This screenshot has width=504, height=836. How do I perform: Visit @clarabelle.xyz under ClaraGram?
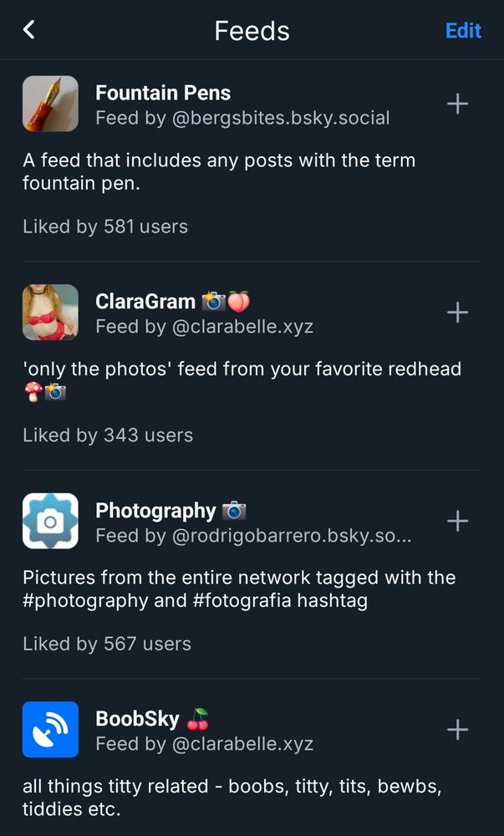[x=242, y=326]
